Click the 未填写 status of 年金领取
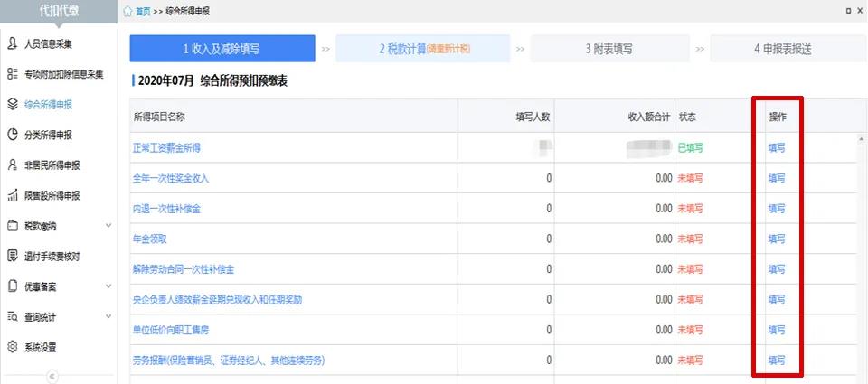 (690, 239)
